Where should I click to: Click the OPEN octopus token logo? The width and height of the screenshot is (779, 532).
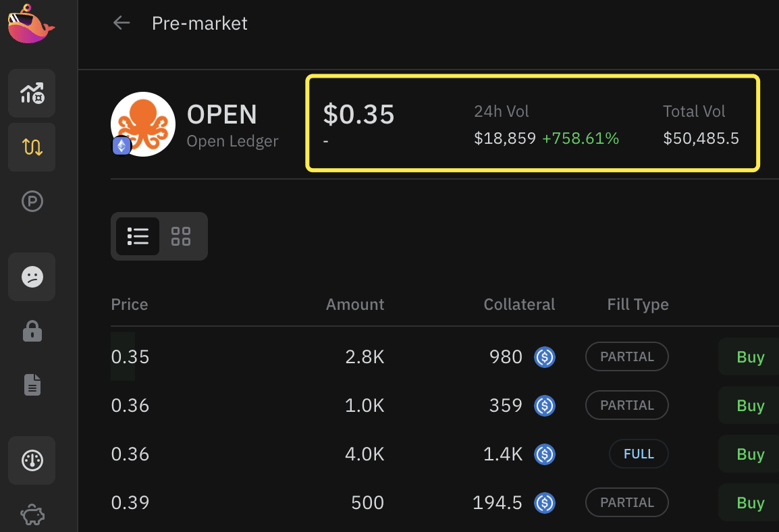[x=143, y=124]
